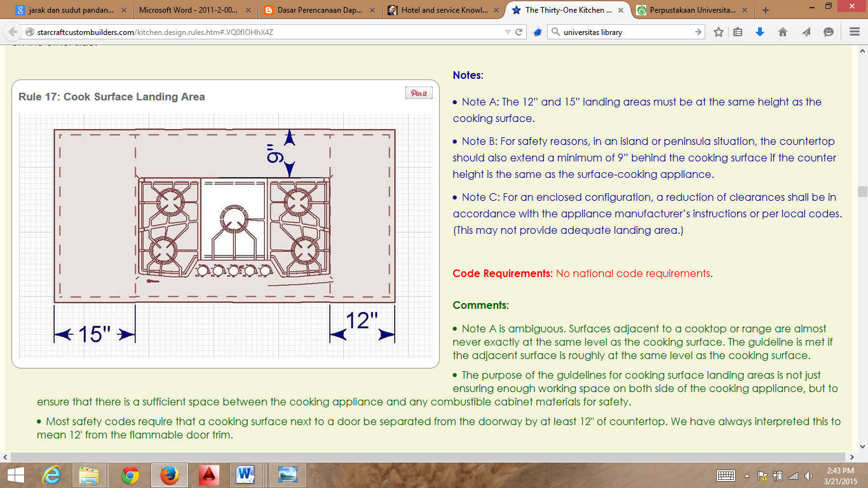Click the 'Comments:' green heading
The height and width of the screenshot is (488, 868).
[x=481, y=305]
